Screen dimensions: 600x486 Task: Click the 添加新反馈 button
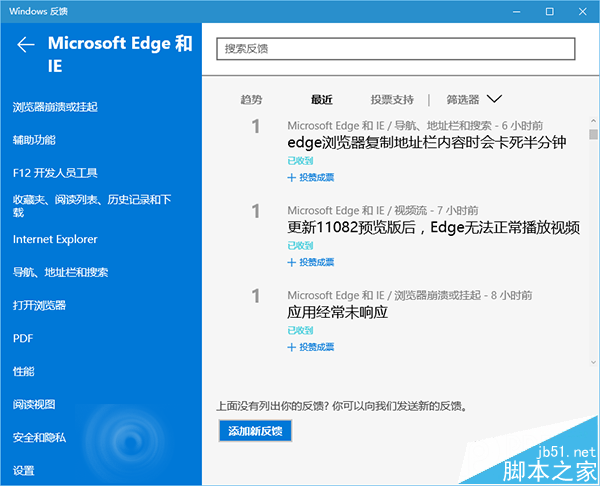255,431
